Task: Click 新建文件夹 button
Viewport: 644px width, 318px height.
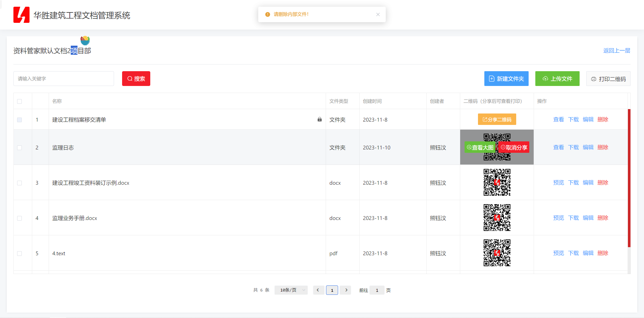Action: (506, 79)
